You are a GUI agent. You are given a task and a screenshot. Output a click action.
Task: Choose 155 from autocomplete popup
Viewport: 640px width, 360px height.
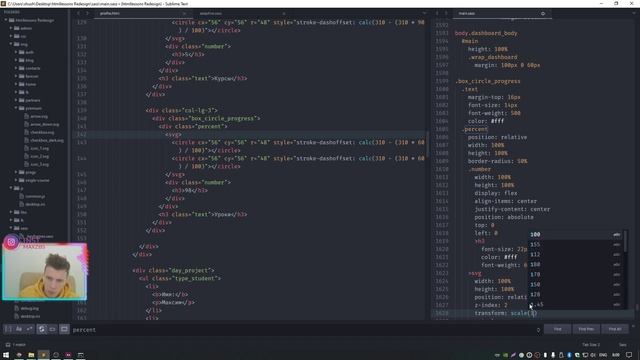[576, 244]
